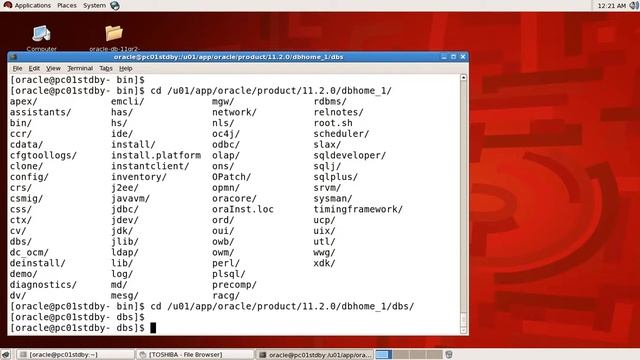Click the 'timingframework/' entry in terminal
The width and height of the screenshot is (640, 360).
pos(358,209)
